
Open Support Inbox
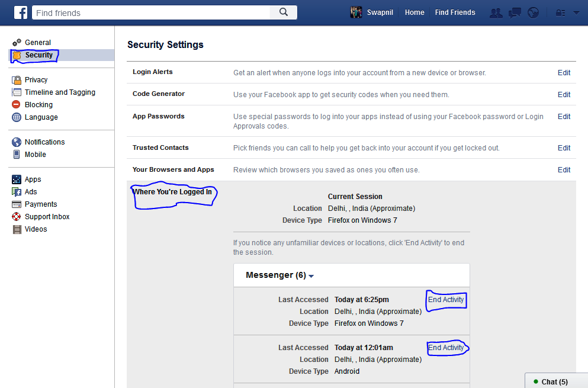point(47,217)
